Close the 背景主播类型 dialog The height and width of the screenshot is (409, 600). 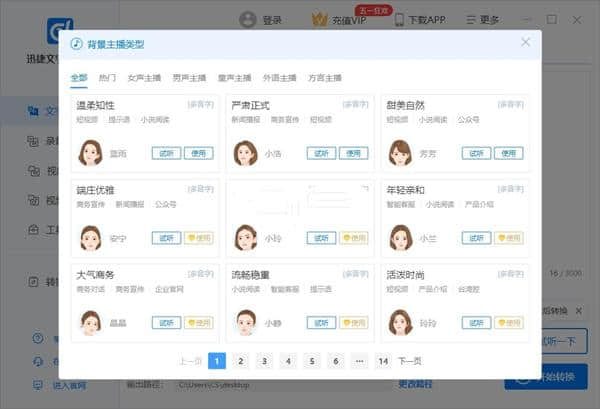pyautogui.click(x=526, y=43)
